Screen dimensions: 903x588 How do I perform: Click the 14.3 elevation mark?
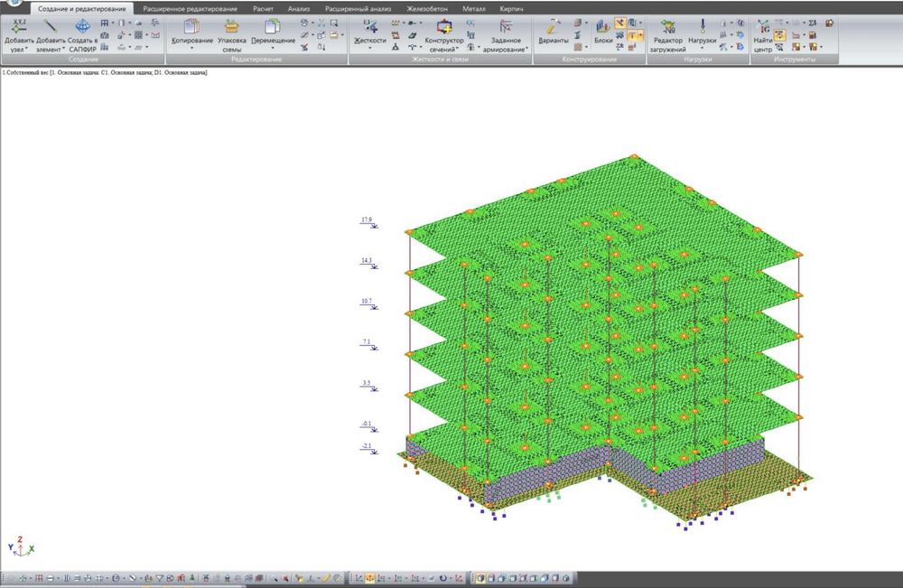coord(368,262)
